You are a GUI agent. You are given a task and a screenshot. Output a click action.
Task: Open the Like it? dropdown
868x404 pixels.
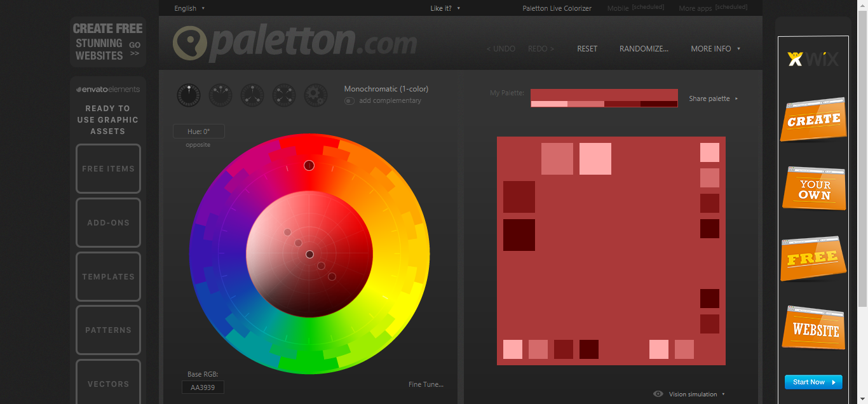[445, 8]
